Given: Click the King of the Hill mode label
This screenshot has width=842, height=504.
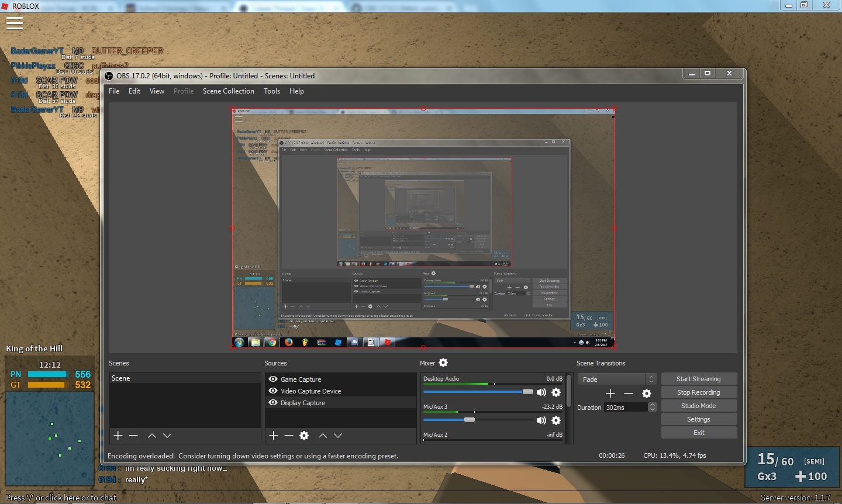Looking at the screenshot, I should point(34,348).
